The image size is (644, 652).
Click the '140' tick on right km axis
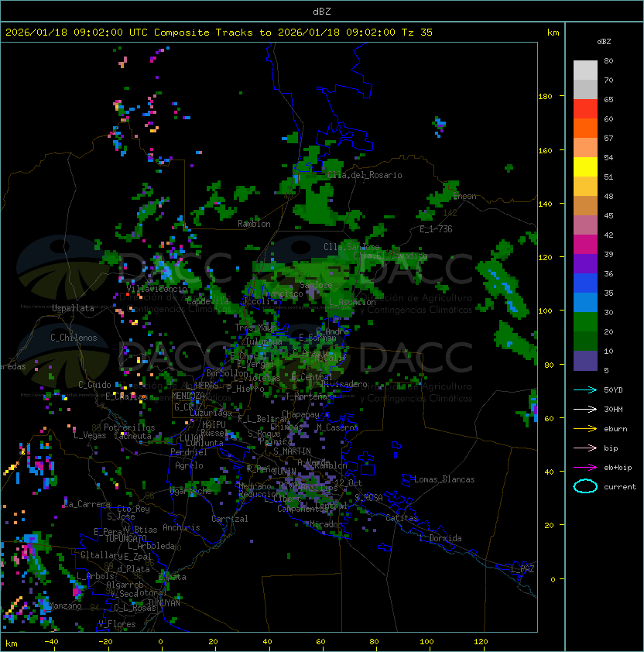[x=545, y=204]
